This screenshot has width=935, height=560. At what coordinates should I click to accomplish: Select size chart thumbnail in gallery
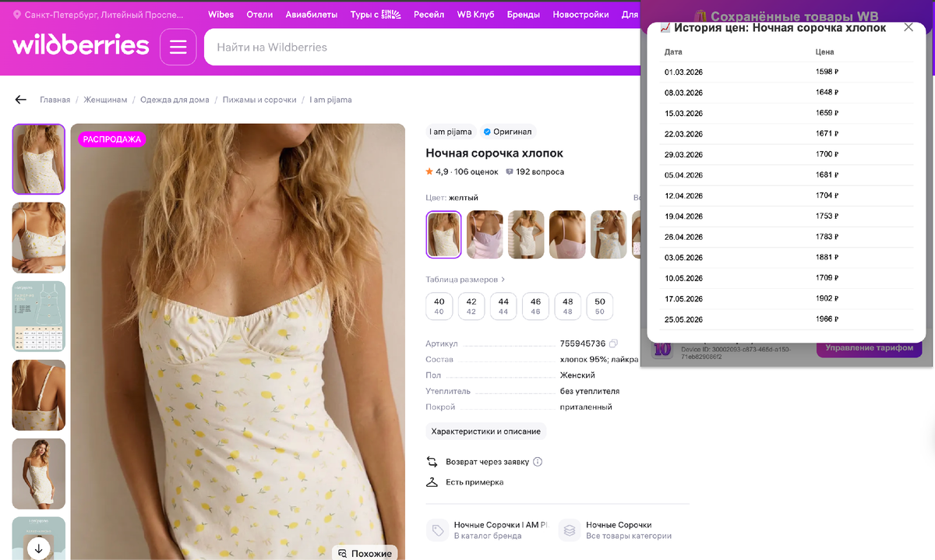(x=39, y=316)
